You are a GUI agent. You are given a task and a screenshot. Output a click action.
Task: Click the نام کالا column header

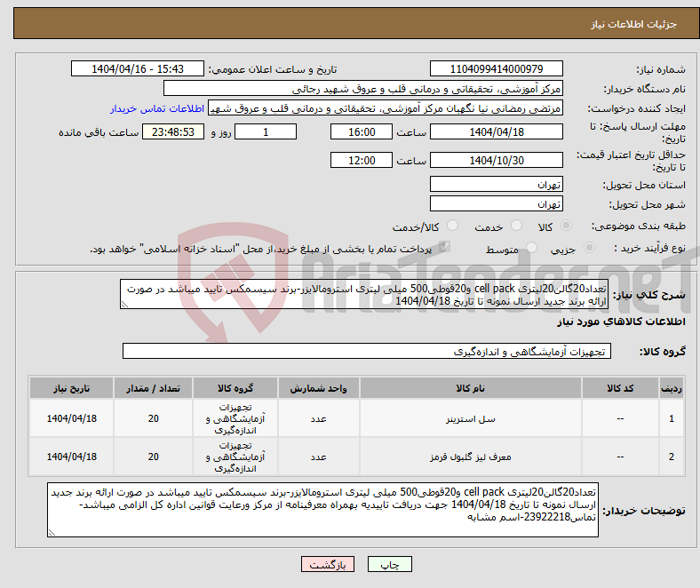click(x=471, y=388)
